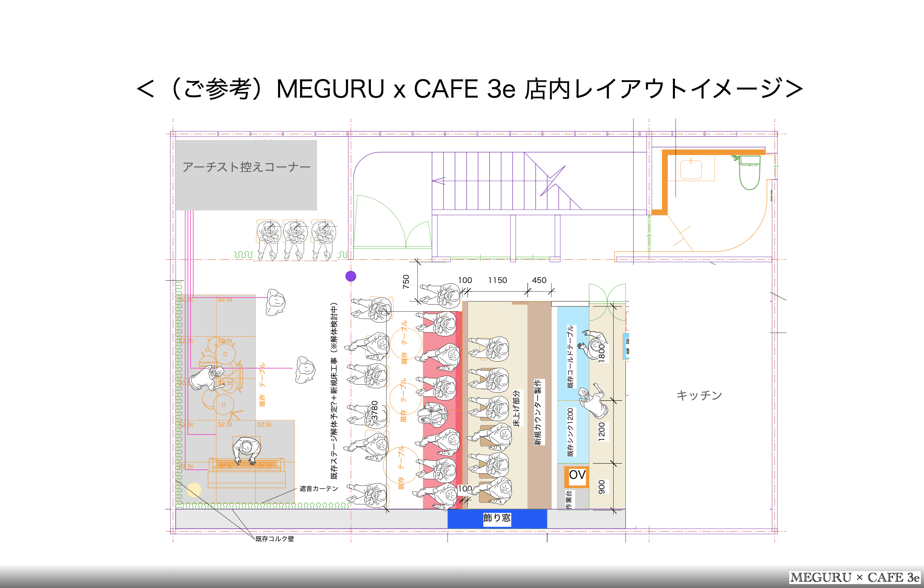Click the toilet fixture icon

click(x=750, y=173)
